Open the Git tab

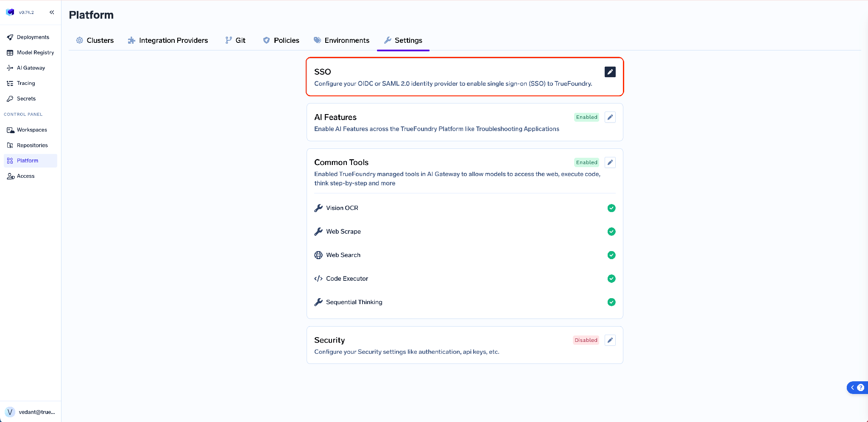click(x=235, y=40)
